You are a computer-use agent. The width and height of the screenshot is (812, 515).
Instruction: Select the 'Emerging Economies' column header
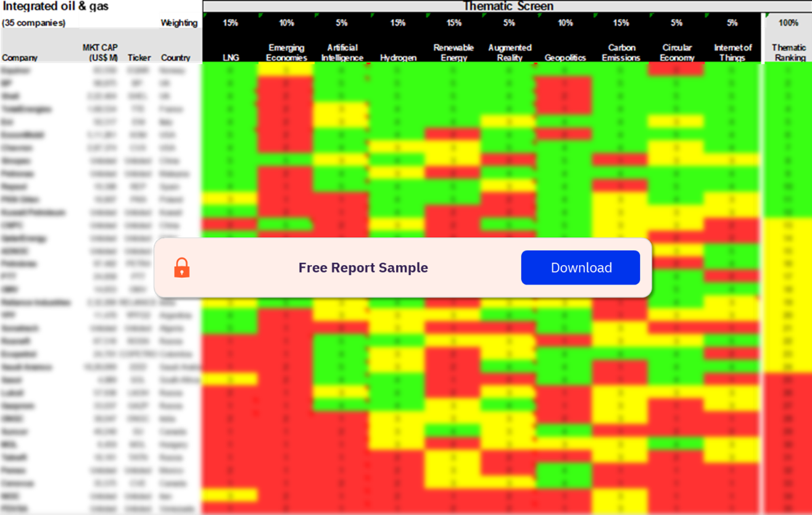click(x=286, y=52)
